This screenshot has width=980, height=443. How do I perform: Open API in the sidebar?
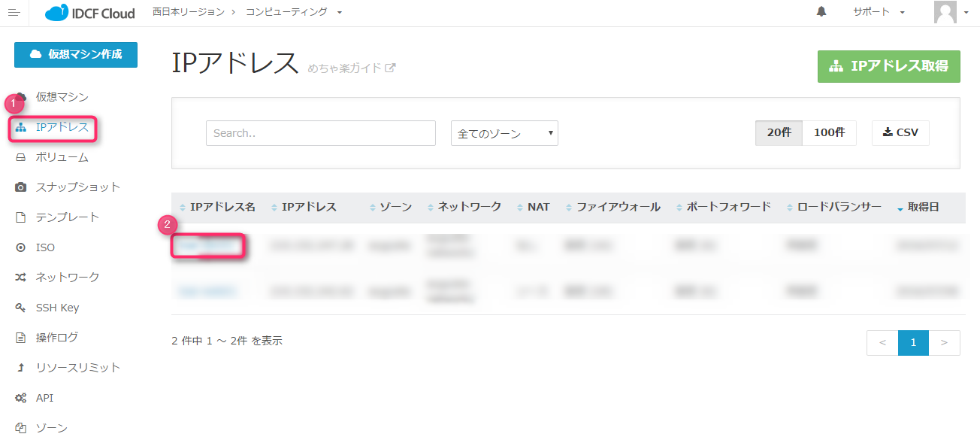[x=44, y=398]
